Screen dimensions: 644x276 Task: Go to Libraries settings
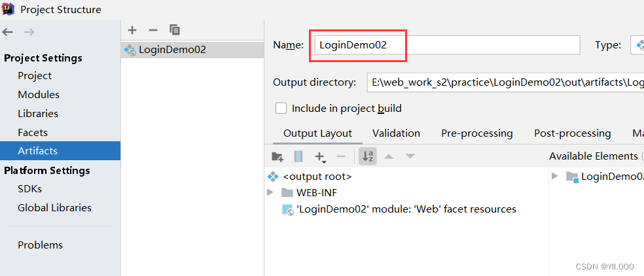(x=38, y=113)
